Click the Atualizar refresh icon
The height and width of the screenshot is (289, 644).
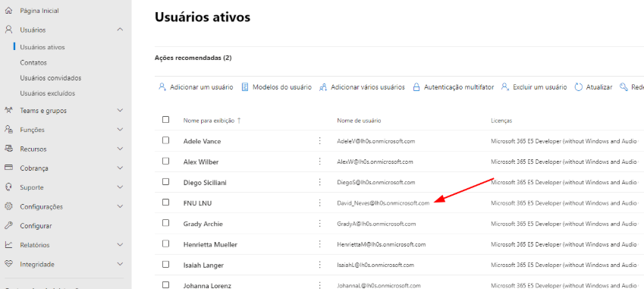click(x=578, y=87)
